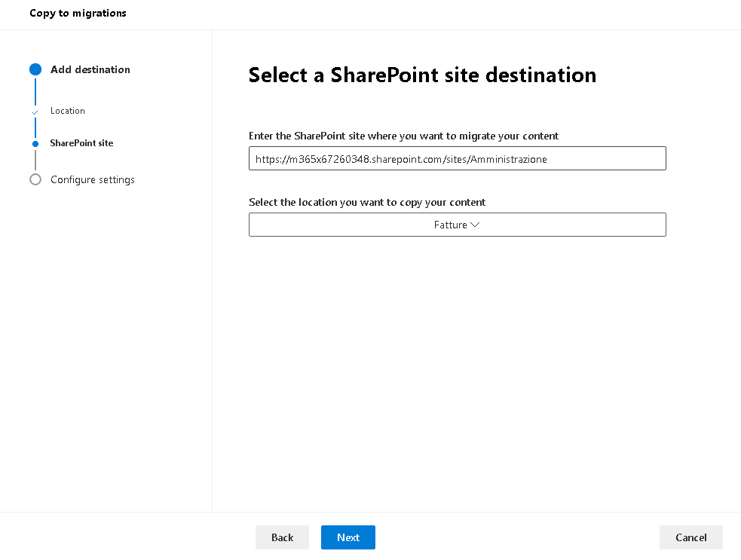The height and width of the screenshot is (560, 741).
Task: Click the 'Select the location' label
Action: point(367,202)
